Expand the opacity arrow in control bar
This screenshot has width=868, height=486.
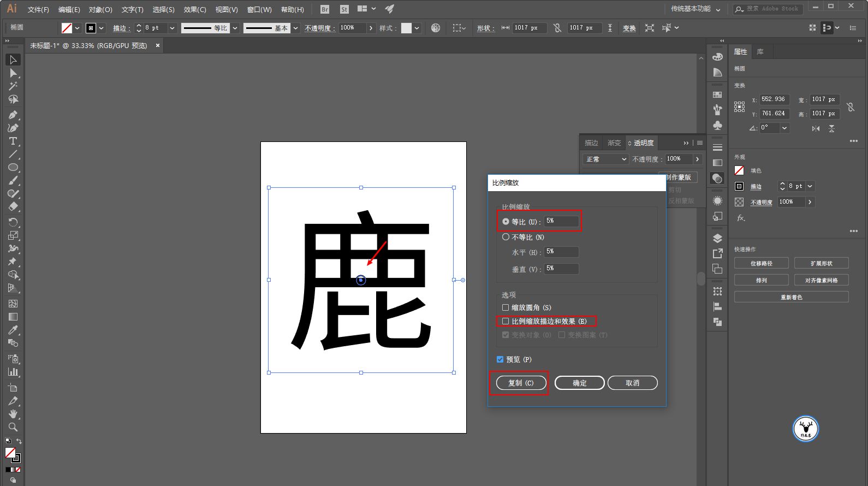coord(371,28)
